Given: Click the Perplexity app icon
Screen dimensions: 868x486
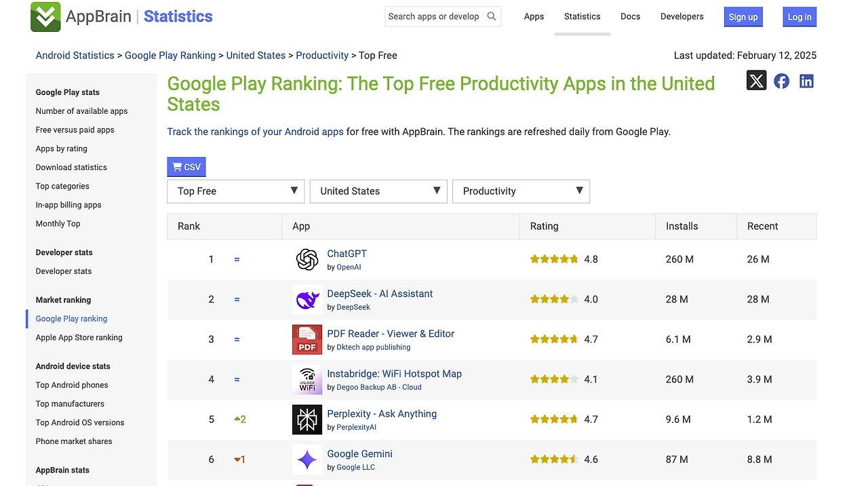Looking at the screenshot, I should [x=307, y=420].
